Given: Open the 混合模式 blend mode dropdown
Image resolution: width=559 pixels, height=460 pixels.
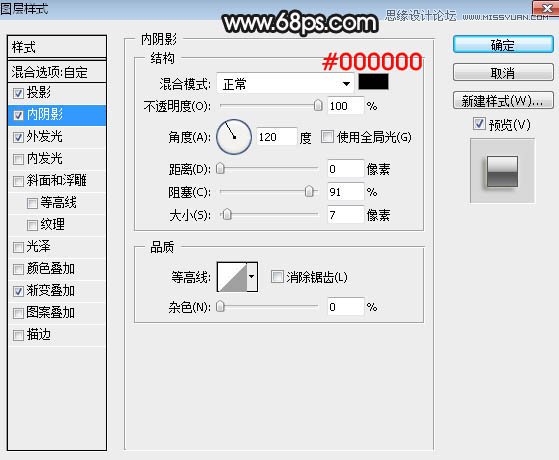Looking at the screenshot, I should [x=285, y=84].
